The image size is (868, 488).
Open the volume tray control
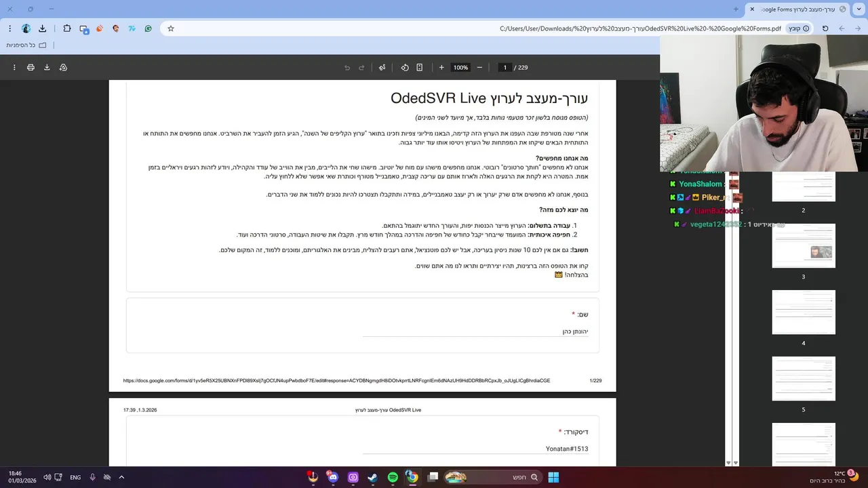click(x=47, y=477)
